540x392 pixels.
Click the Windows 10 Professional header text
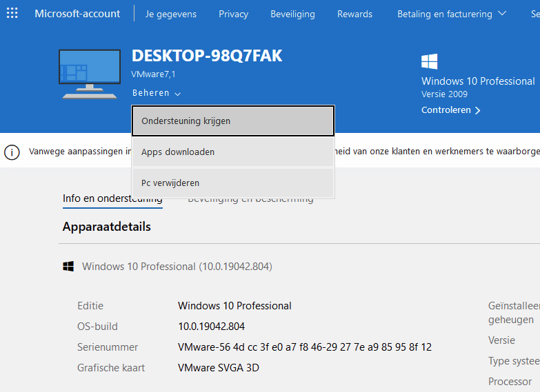tap(478, 81)
